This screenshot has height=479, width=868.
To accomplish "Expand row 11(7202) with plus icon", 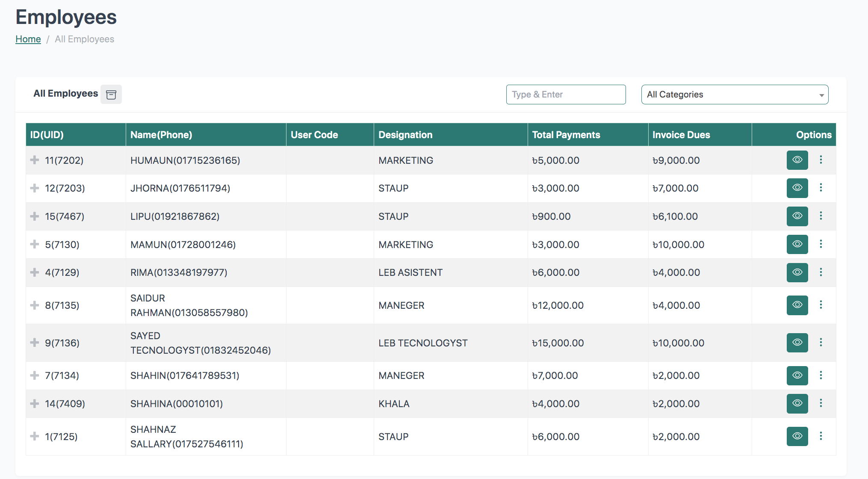I will [35, 160].
